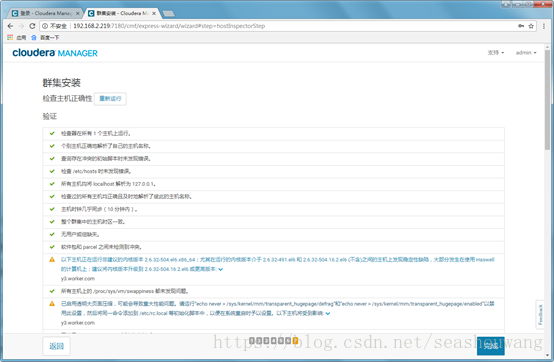This screenshot has width=554, height=362.
Task: Open the saved password key icon
Action: [x=521, y=26]
